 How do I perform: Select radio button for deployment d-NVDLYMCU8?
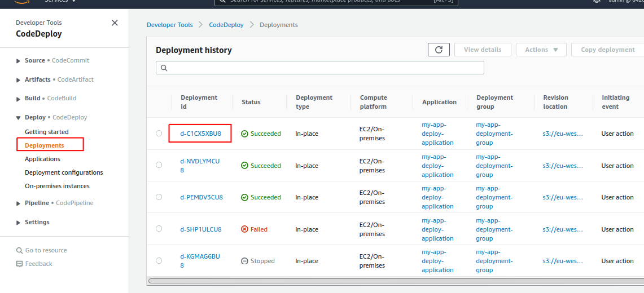click(x=159, y=165)
